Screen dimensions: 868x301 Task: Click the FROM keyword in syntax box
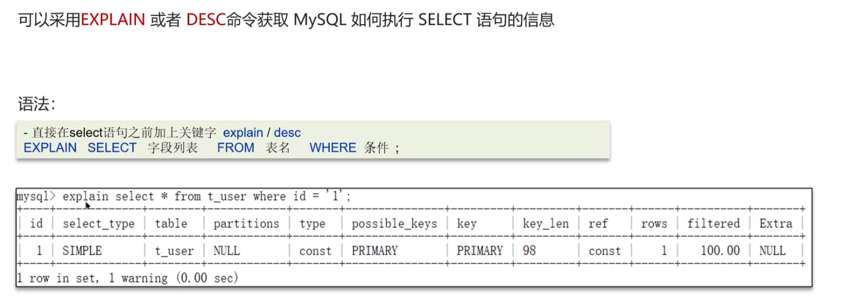236,148
